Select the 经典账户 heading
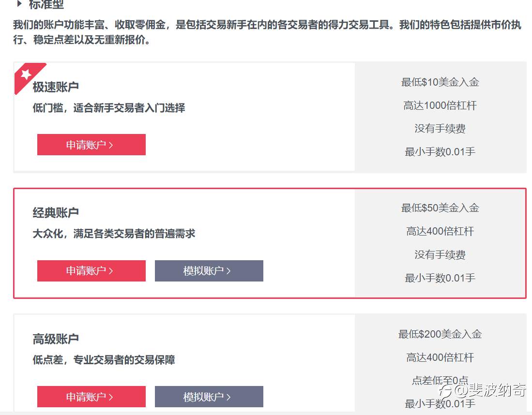The width and height of the screenshot is (532, 415). [56, 213]
